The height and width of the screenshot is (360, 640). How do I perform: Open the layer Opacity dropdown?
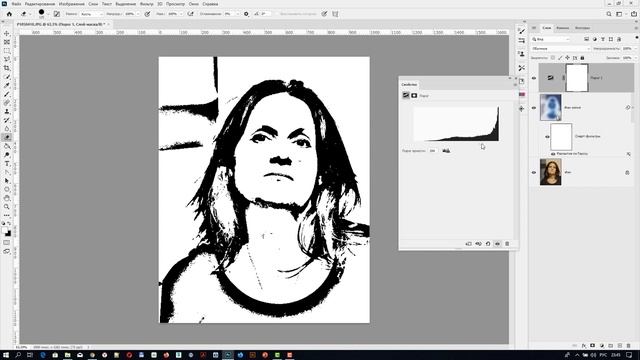click(636, 49)
